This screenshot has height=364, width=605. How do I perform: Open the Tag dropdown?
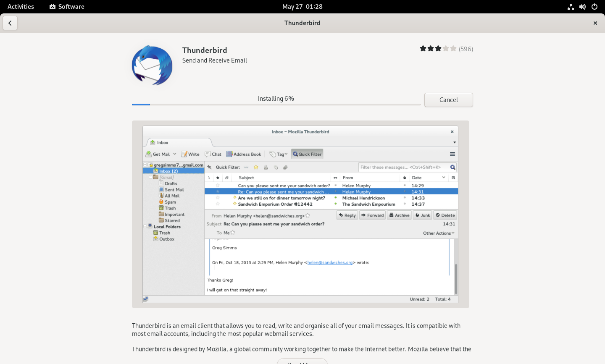278,154
